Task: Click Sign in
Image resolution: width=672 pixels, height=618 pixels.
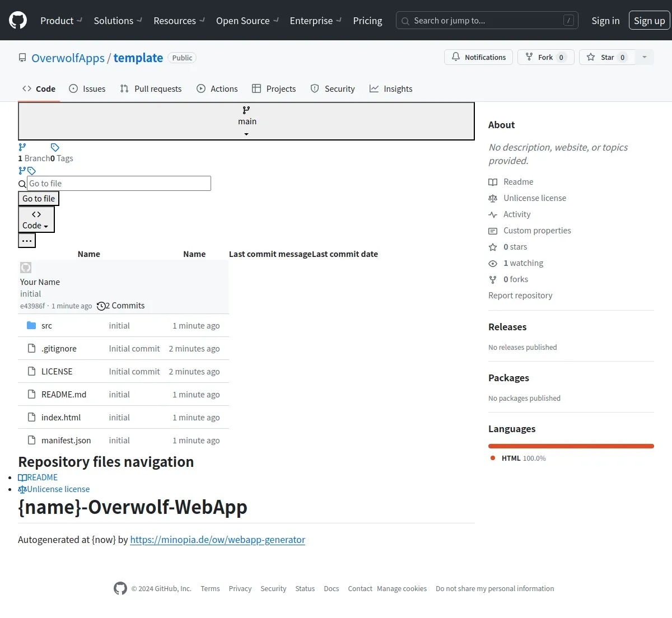Action: pos(605,21)
